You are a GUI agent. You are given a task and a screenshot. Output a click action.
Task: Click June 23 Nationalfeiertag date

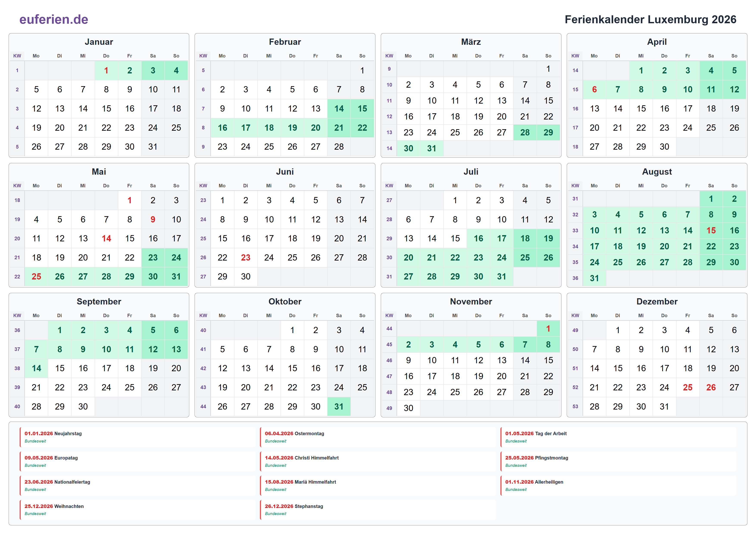pos(245,258)
